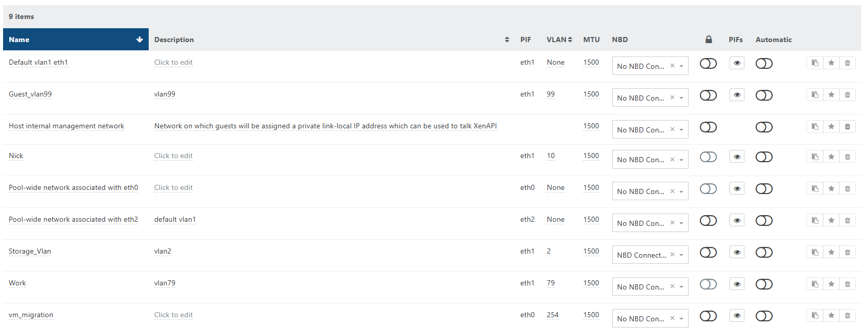The image size is (868, 328).
Task: Toggle Automatic switch for Default vlan1 eth1
Action: (x=763, y=64)
